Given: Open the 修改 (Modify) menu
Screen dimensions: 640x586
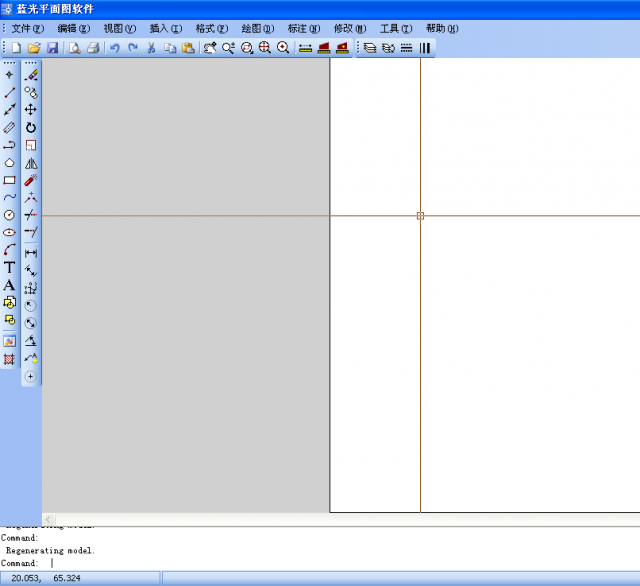Looking at the screenshot, I should tap(349, 28).
